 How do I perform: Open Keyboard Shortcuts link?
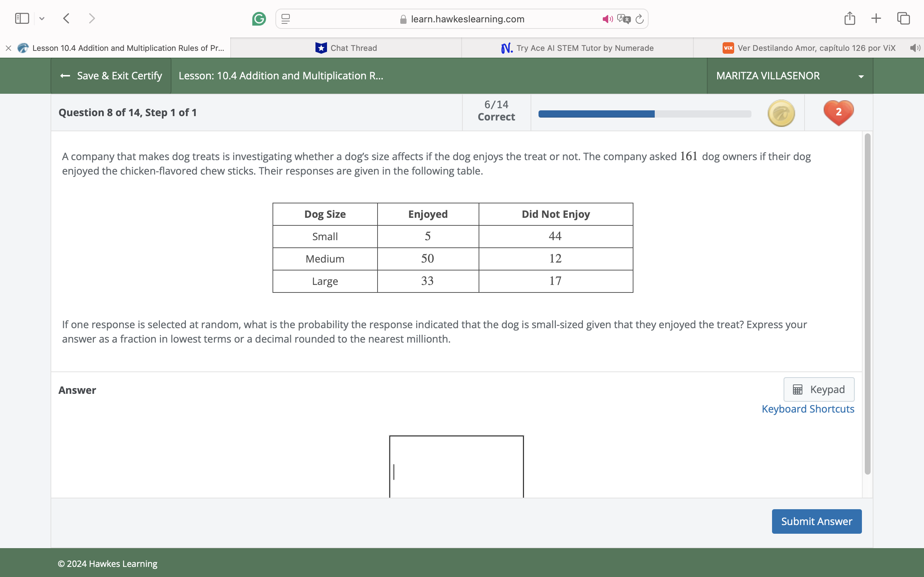coord(808,408)
